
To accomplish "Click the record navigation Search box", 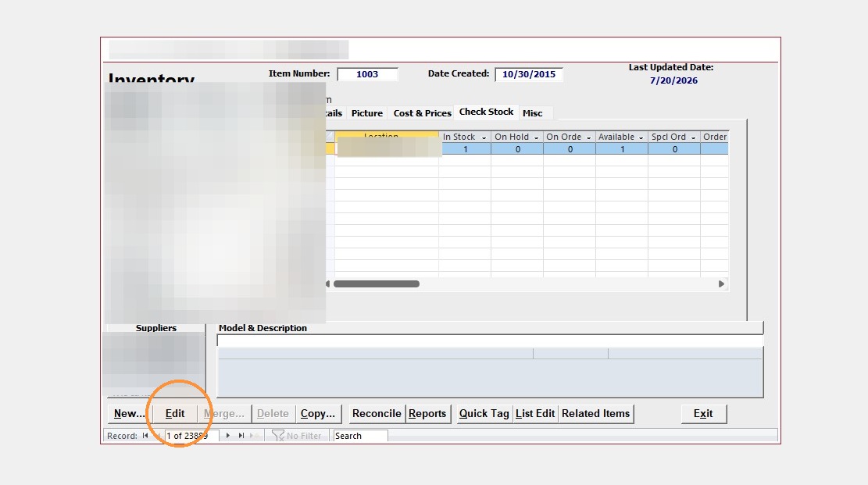I will click(x=360, y=436).
